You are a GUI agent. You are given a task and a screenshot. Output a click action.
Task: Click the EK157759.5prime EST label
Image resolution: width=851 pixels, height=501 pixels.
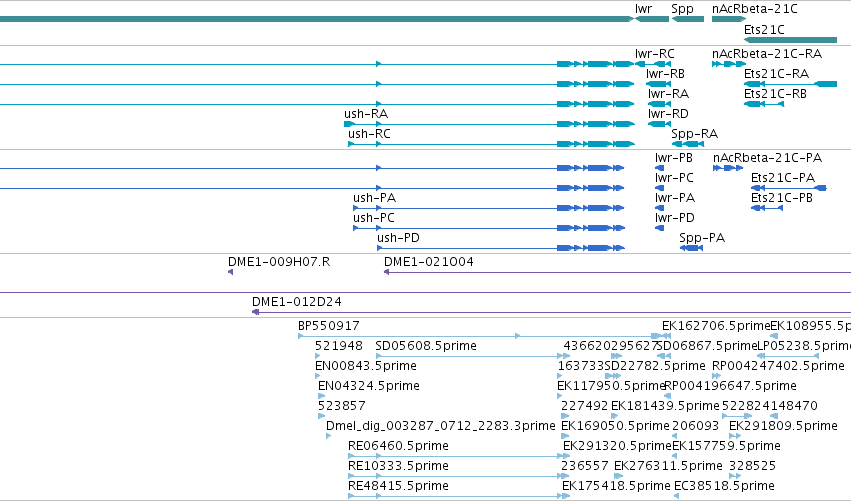click(726, 446)
